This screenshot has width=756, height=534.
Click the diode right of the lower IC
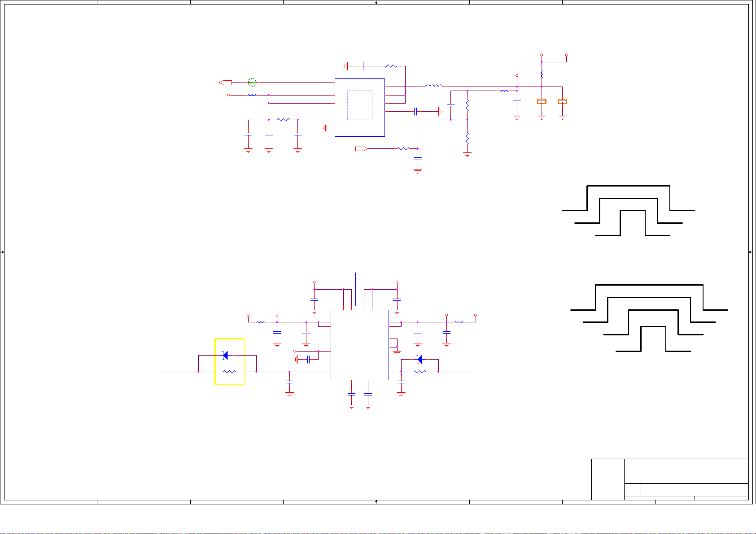[420, 359]
